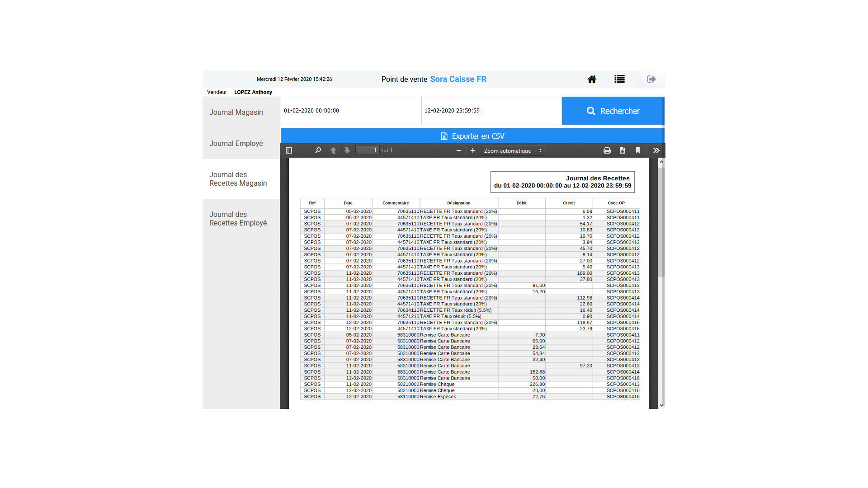The width and height of the screenshot is (868, 488).
Task: Expand the PDF tools chevron menu
Action: point(656,150)
